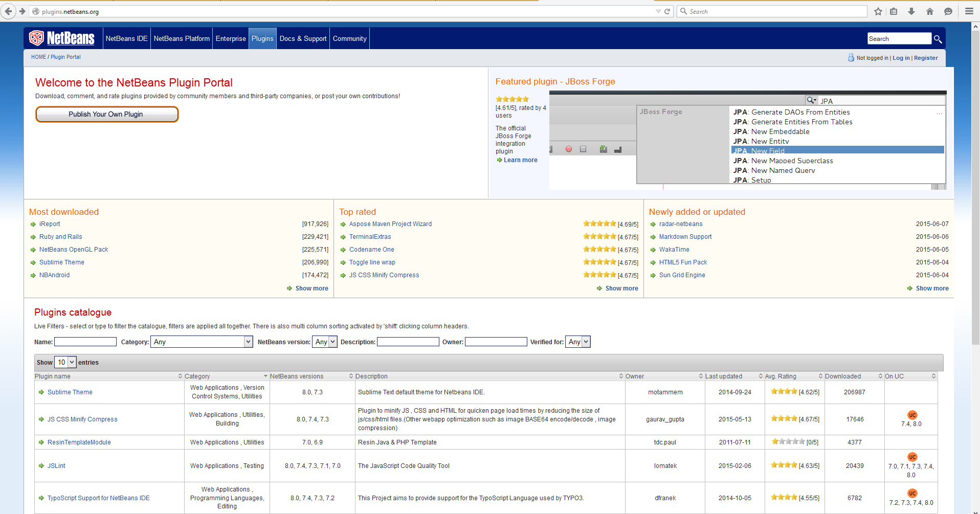Click the NetBeans logo
This screenshot has height=514, width=980.
(x=62, y=38)
